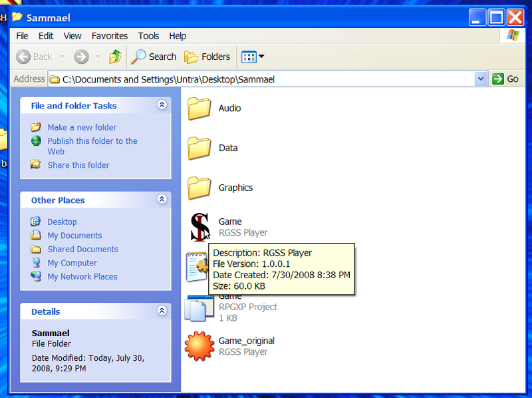Image resolution: width=532 pixels, height=398 pixels.
Task: Open the Forward history dropdown arrow
Action: (98, 57)
